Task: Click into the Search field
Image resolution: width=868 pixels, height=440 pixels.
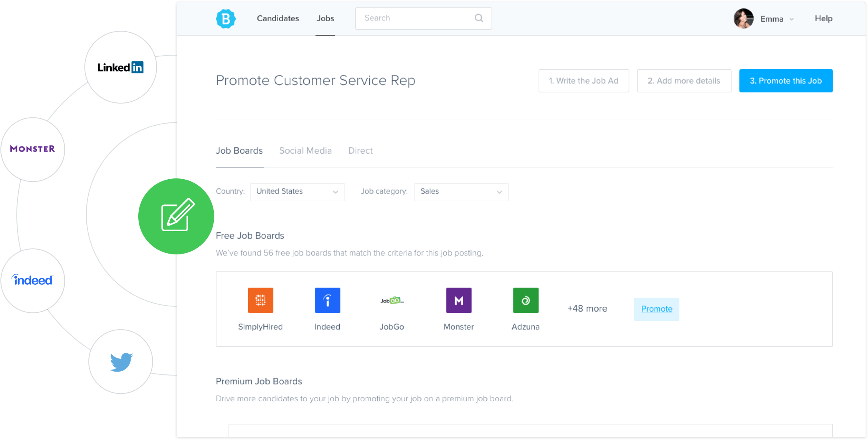Action: [x=423, y=18]
